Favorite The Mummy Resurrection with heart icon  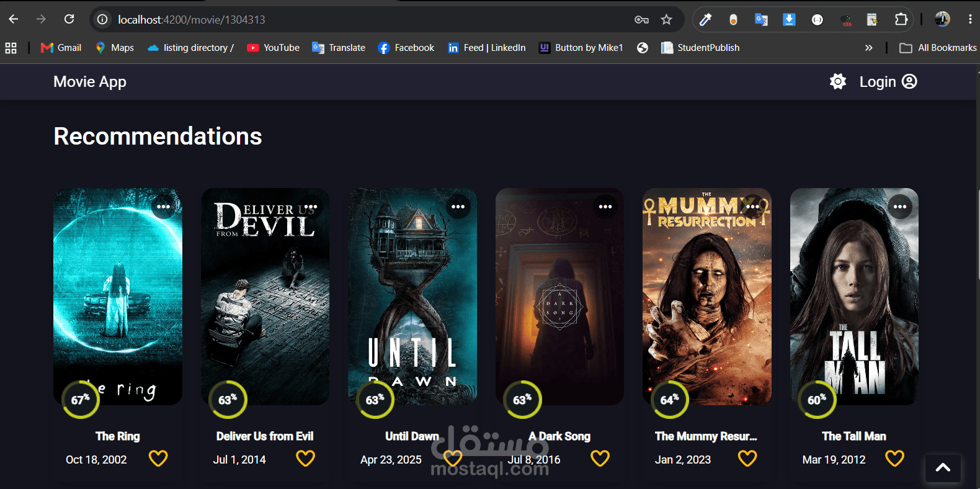(747, 459)
